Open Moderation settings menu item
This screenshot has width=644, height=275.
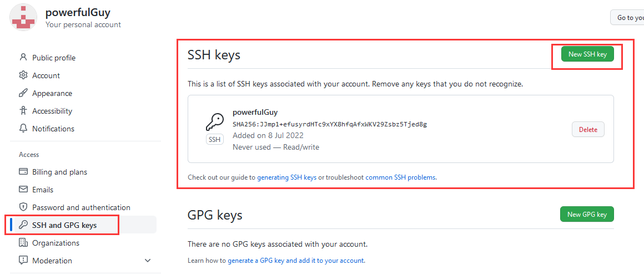(52, 261)
